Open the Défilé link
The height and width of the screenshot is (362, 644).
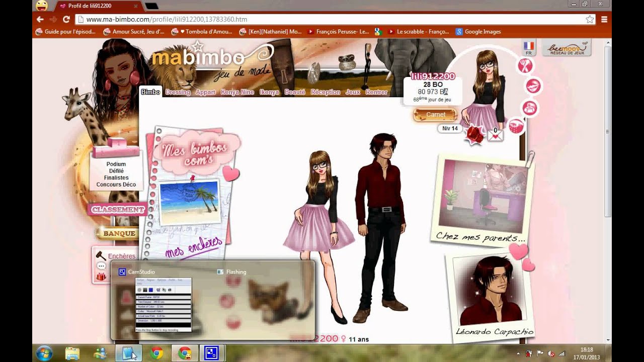coord(116,171)
